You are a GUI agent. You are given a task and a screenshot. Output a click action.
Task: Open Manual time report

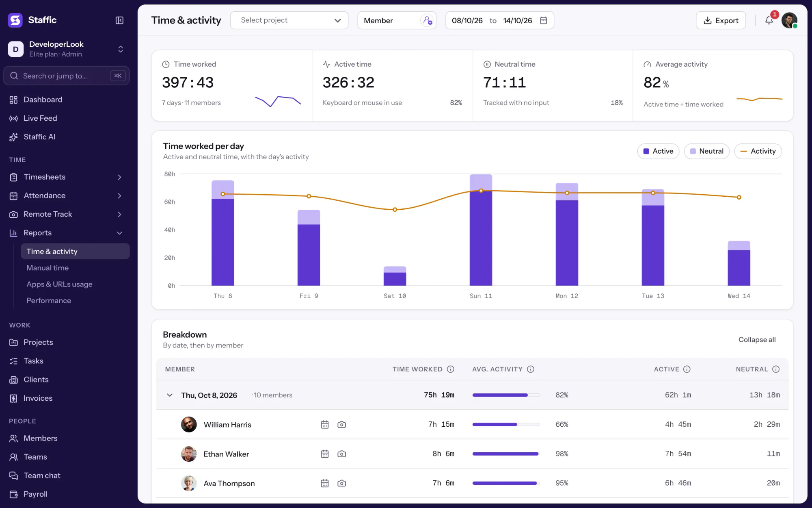click(48, 268)
